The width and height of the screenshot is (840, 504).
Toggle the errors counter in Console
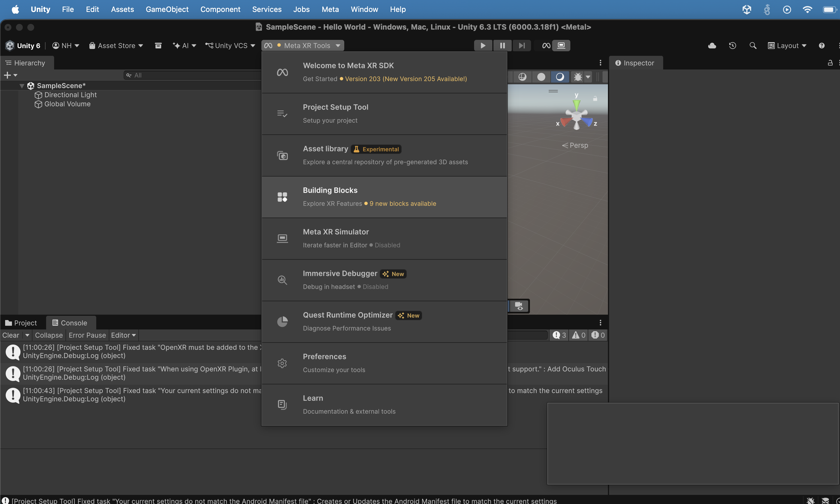598,335
